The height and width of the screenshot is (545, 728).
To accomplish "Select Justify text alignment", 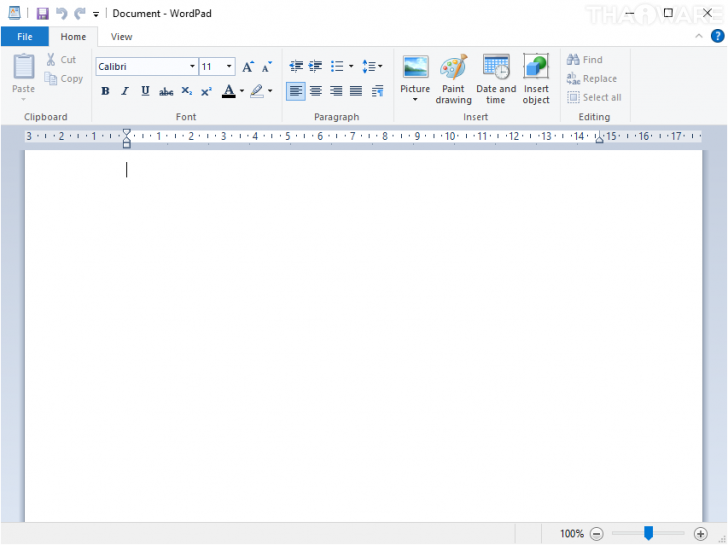I will point(356,91).
